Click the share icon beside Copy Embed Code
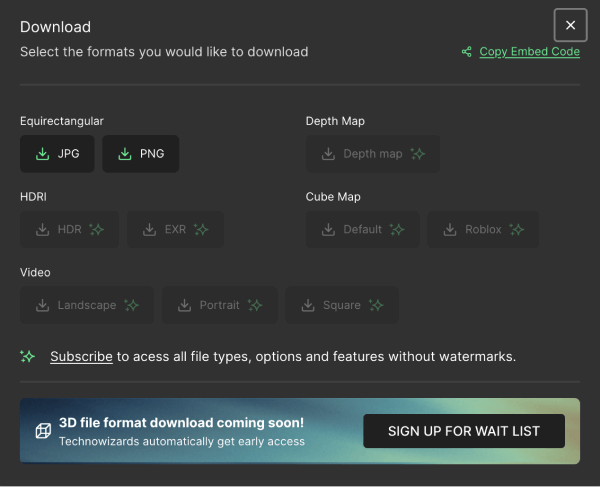The width and height of the screenshot is (600, 487). [x=467, y=52]
